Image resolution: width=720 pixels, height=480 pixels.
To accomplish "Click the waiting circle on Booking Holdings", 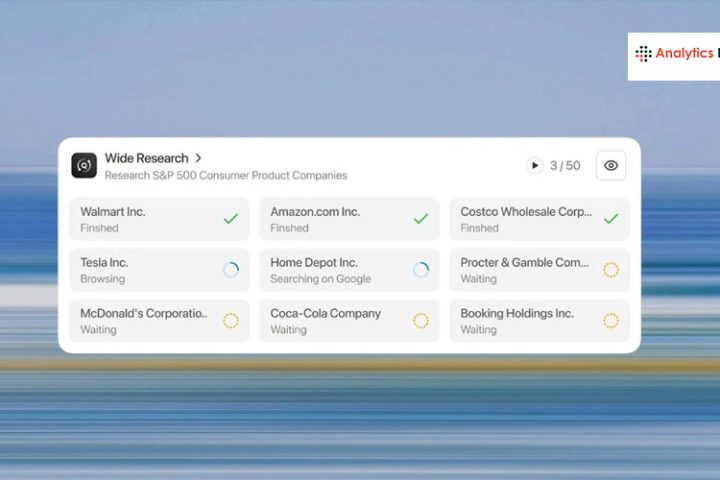I will click(x=611, y=321).
